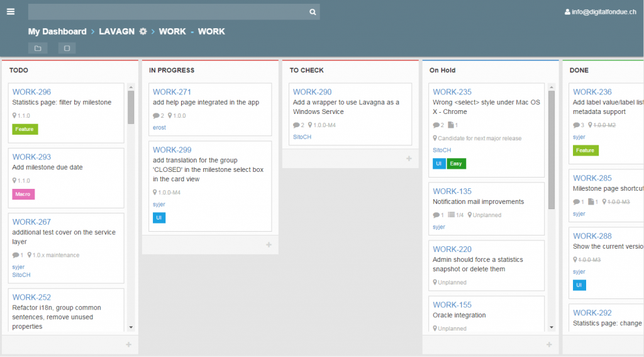Go to My Dashboard breadcrumb
644x357 pixels.
click(57, 31)
